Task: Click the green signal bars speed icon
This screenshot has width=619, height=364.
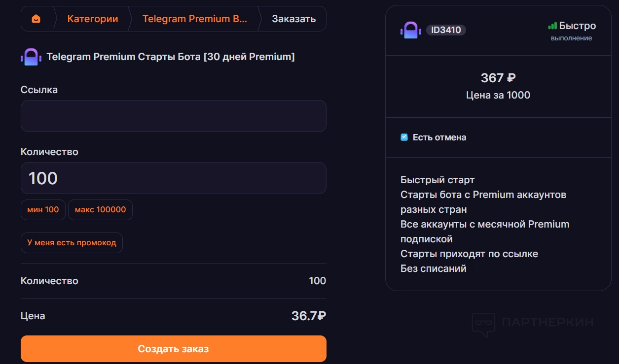Action: [x=552, y=26]
